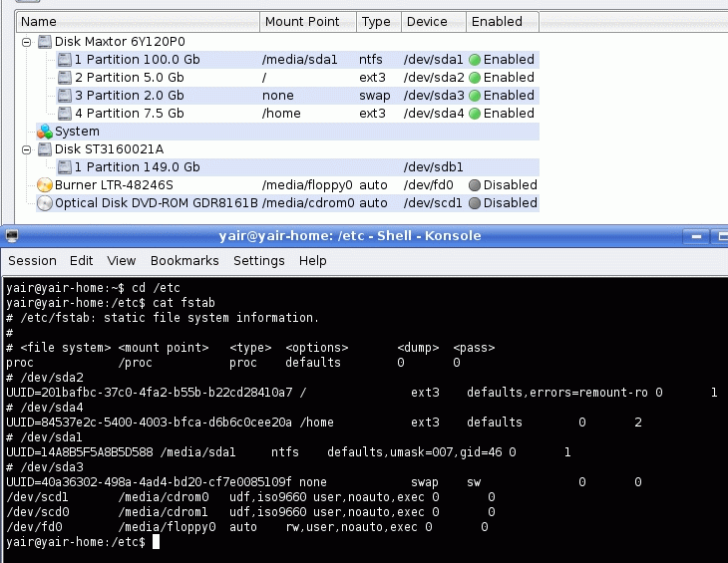The height and width of the screenshot is (563, 728).
Task: Sort by the Mount Point column header
Action: point(300,21)
